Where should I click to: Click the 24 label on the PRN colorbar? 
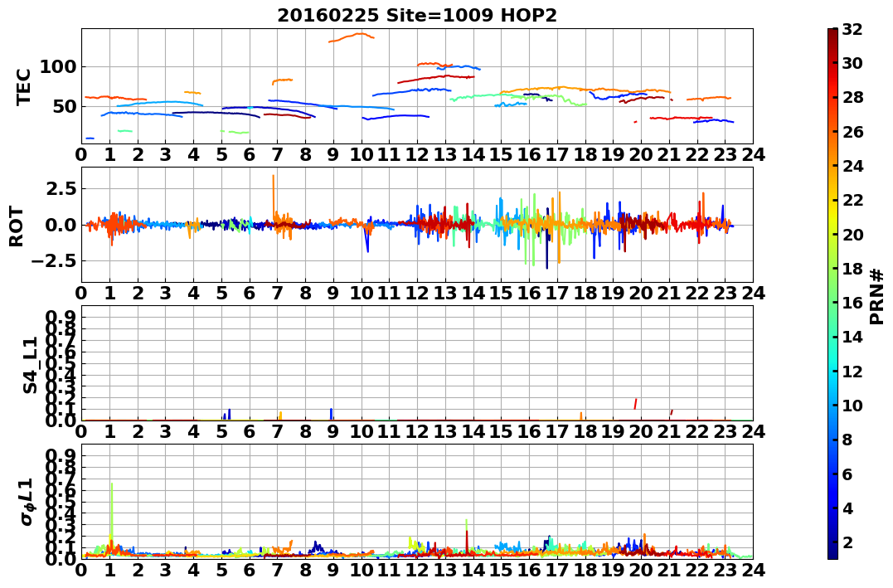[852, 166]
